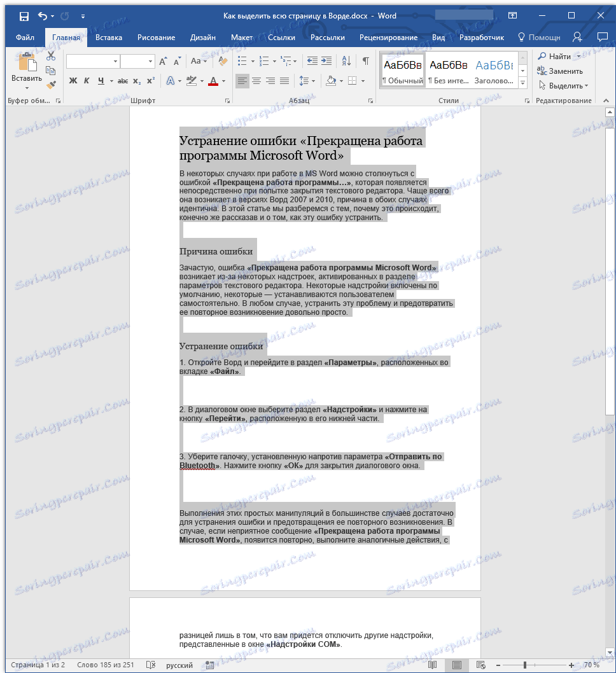Clear all formatting with the eraser icon
This screenshot has height=673, width=616.
[223, 61]
